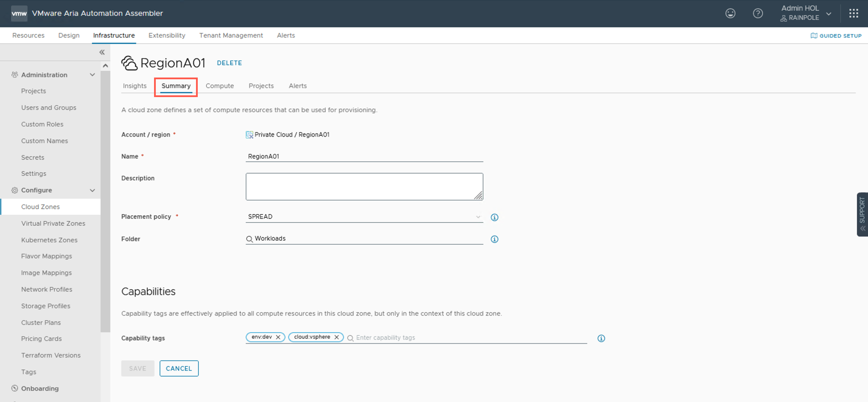Click the Placement policy info icon

(x=494, y=217)
